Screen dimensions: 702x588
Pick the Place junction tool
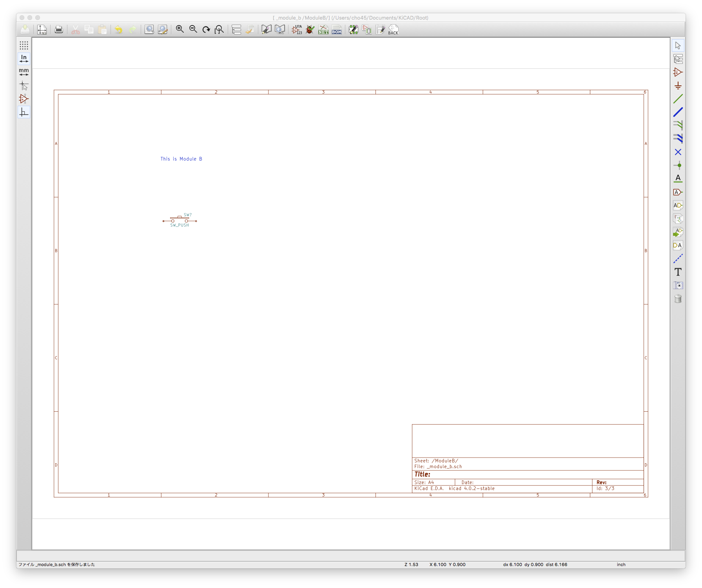tap(678, 165)
